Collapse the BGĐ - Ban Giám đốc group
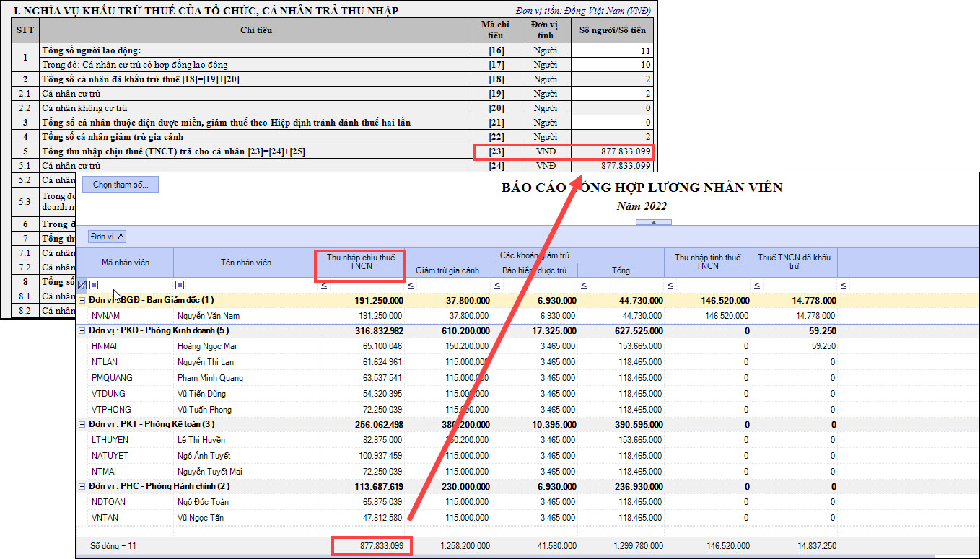980x559 pixels. (x=82, y=300)
